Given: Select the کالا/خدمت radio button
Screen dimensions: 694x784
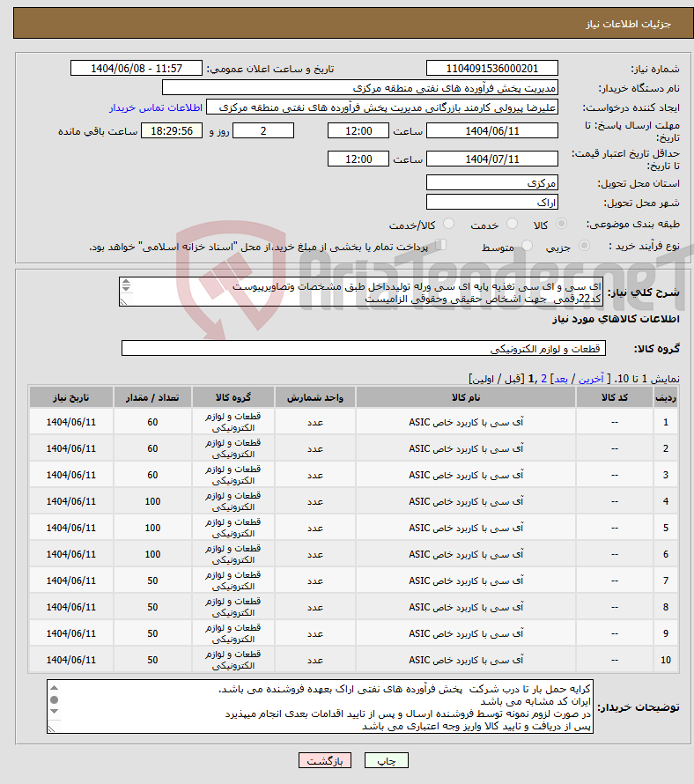Looking at the screenshot, I should coord(448,224).
